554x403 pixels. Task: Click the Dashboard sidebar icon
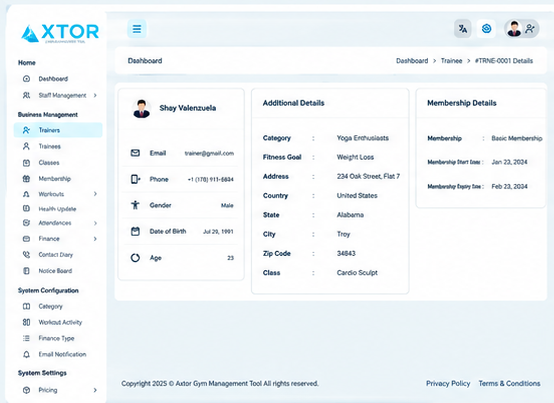[26, 79]
